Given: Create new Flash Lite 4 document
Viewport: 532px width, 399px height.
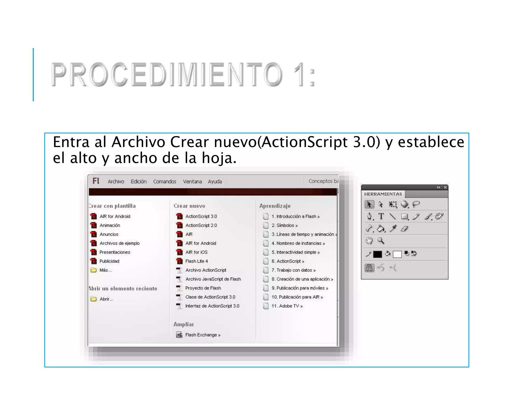Looking at the screenshot, I should coord(196,261).
